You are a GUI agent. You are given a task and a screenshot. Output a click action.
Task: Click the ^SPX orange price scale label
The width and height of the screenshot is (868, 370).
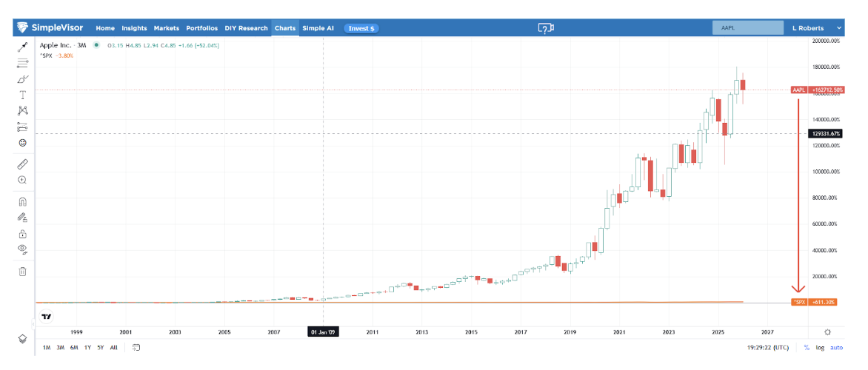click(799, 302)
